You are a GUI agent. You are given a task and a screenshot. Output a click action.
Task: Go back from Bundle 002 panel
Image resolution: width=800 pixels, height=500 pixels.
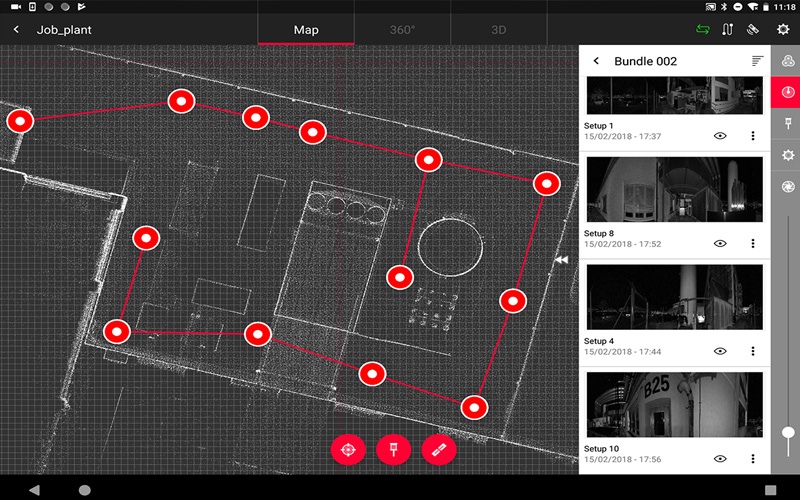click(x=596, y=61)
